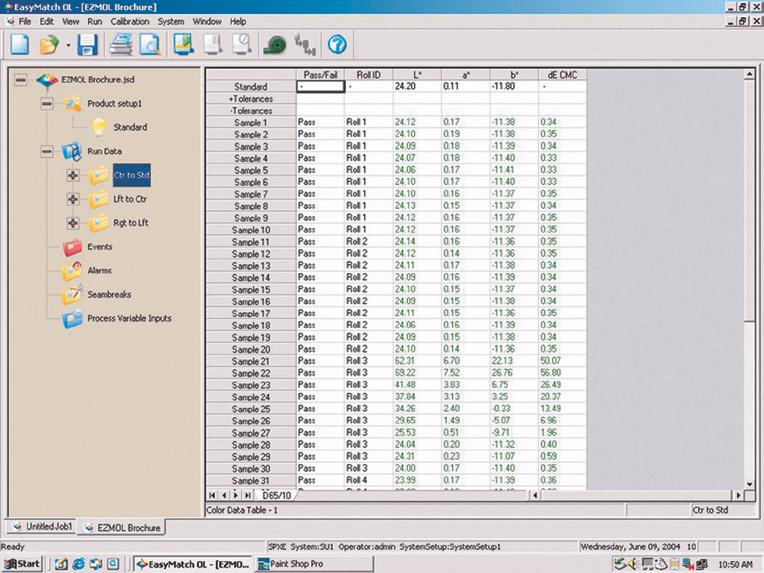Viewport: 764px width, 573px height.
Task: Click the Sample 22 dE CMC value 56.80
Action: pos(551,373)
